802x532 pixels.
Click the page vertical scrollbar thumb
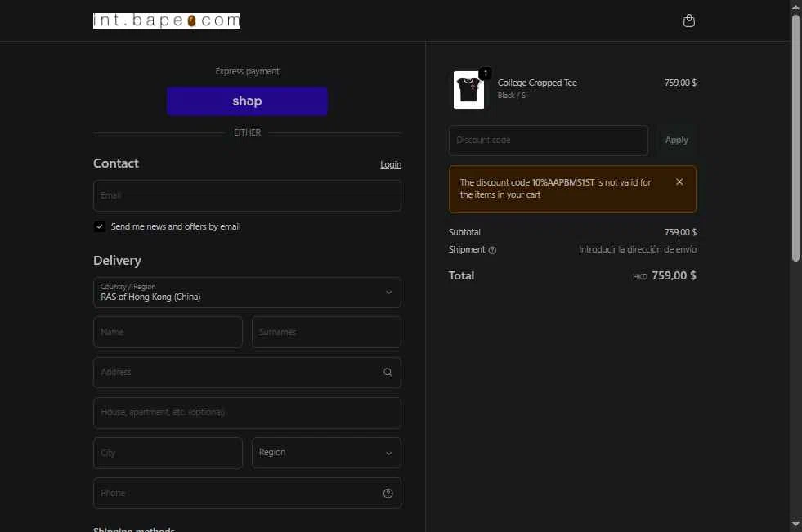[x=795, y=138]
